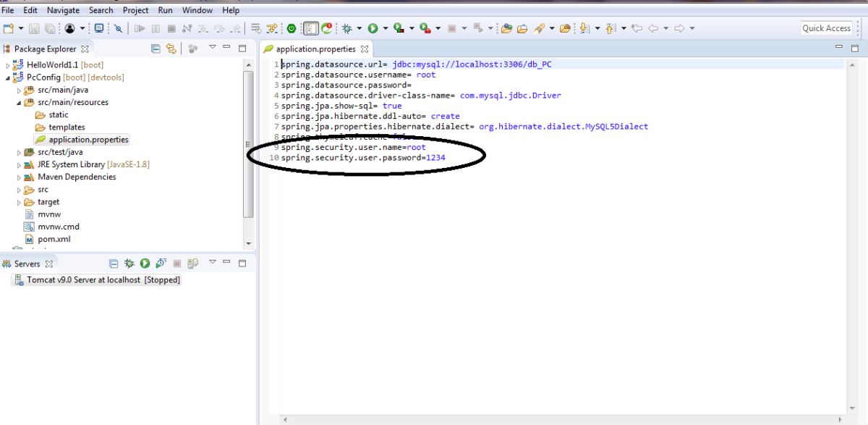Click the Open Type folder icon
This screenshot has height=425, width=868.
[506, 28]
